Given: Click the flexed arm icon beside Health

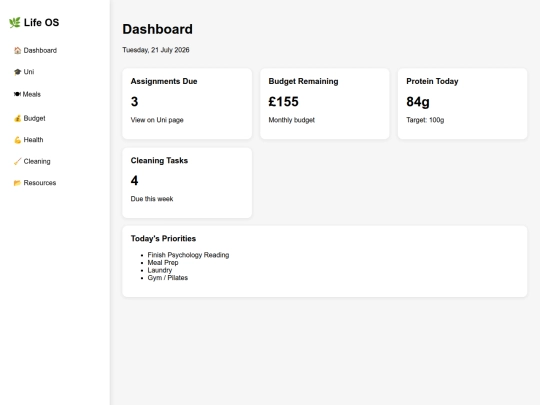Looking at the screenshot, I should [x=18, y=140].
